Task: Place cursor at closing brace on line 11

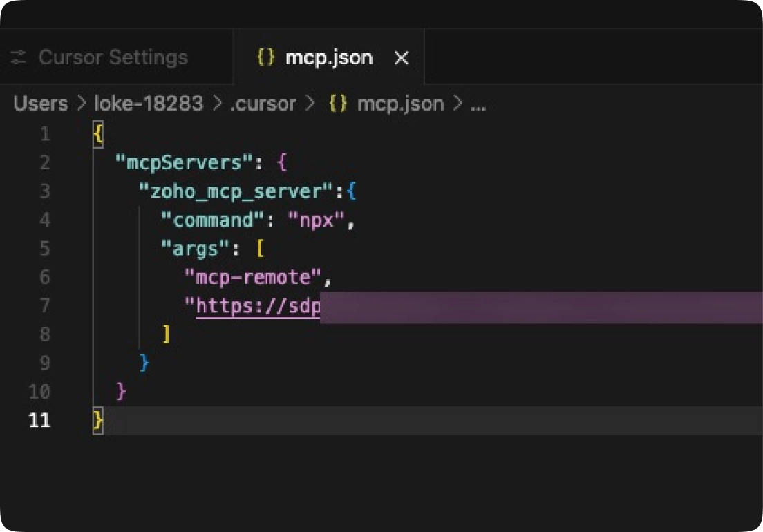Action: pyautogui.click(x=98, y=421)
